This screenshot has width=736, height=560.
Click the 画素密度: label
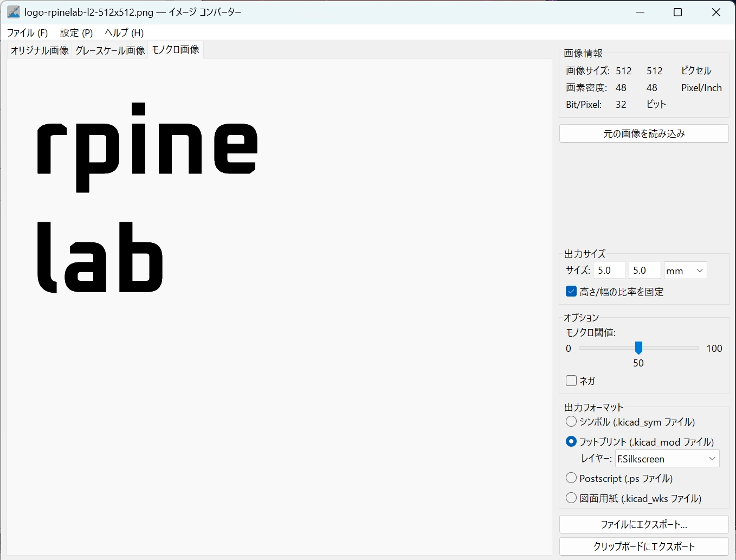[x=586, y=88]
